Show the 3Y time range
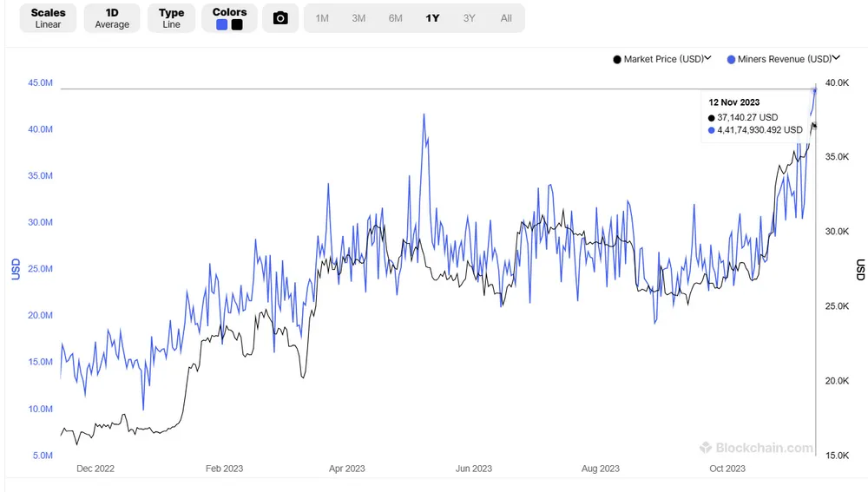This screenshot has height=492, width=868. click(470, 18)
